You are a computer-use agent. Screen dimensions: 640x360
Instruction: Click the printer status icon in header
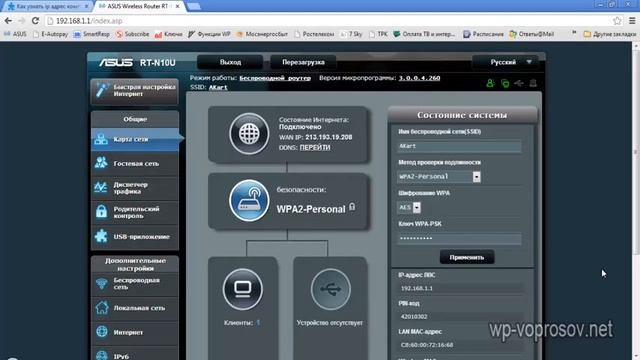[533, 83]
